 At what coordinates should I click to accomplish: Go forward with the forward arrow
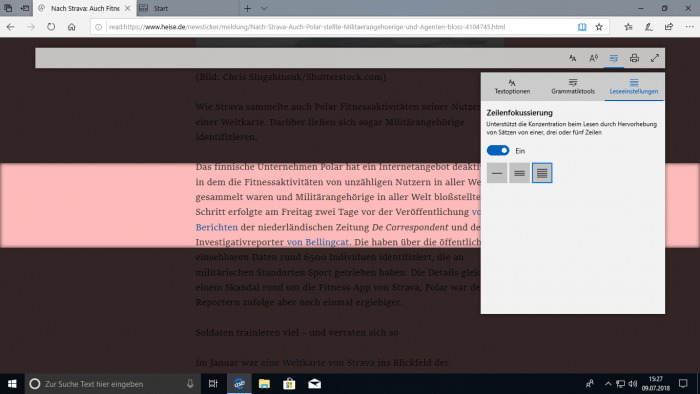(31, 27)
